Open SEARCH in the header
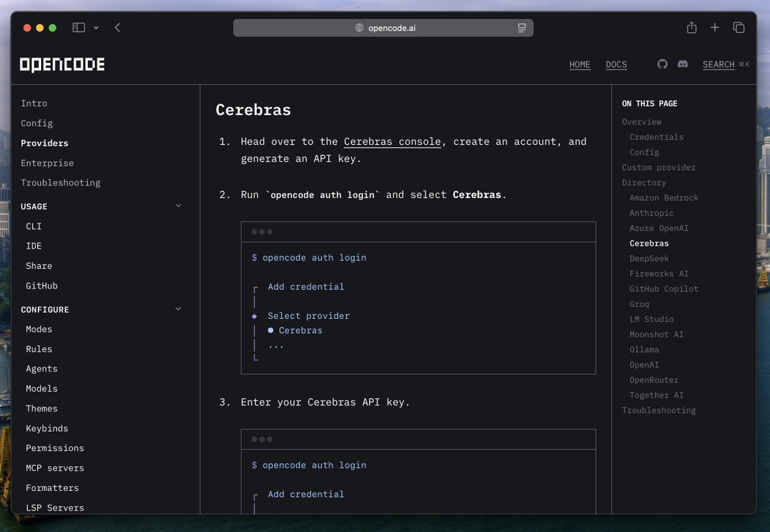Screen dimensions: 770x532 [719, 64]
